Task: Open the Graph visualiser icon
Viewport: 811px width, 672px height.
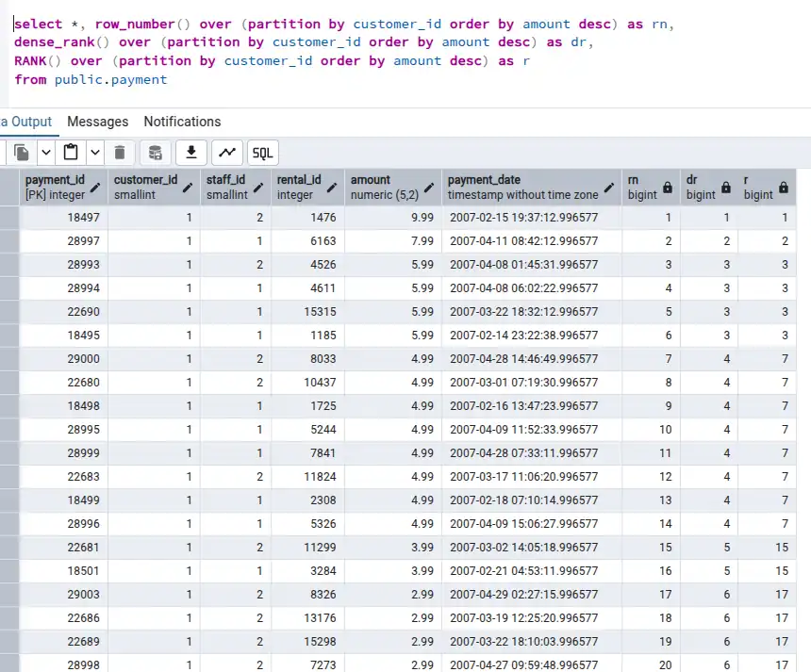Action: tap(227, 153)
